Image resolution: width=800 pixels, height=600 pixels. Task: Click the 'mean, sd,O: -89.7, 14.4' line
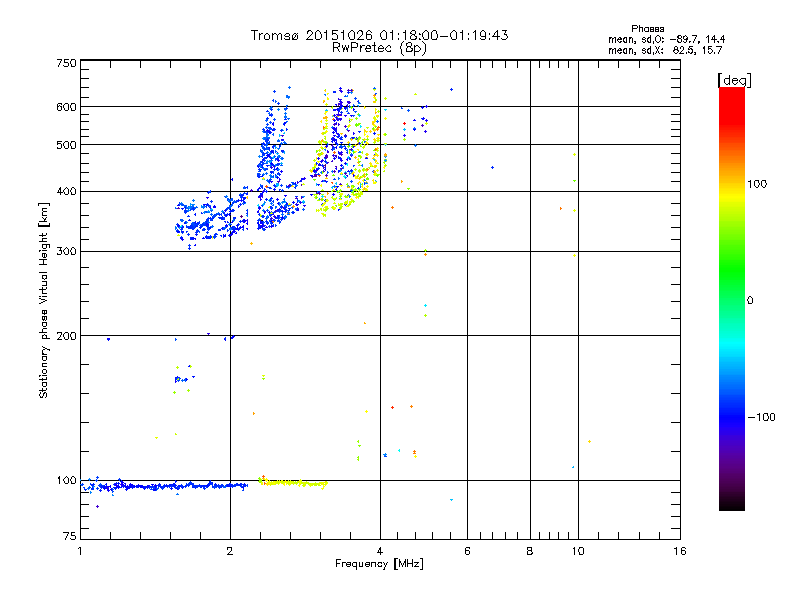pos(666,39)
